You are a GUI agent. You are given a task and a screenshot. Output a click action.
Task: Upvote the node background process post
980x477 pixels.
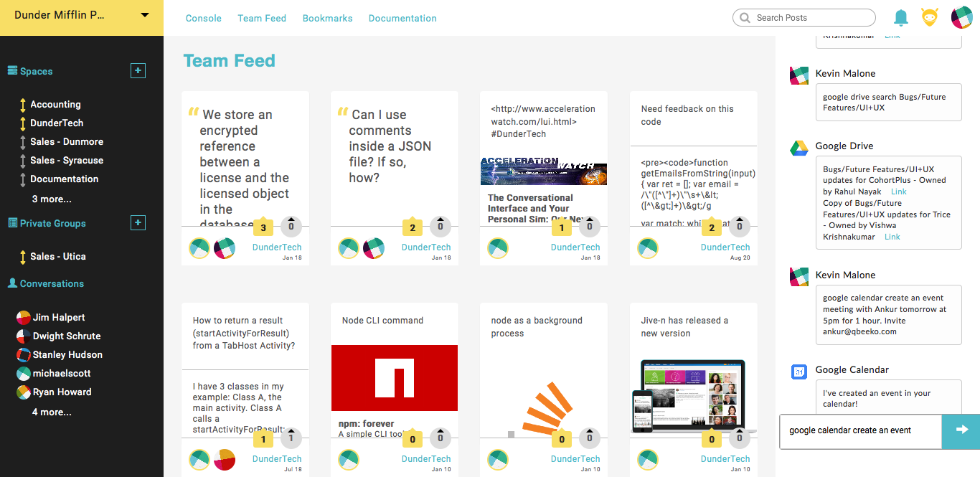[x=590, y=438]
